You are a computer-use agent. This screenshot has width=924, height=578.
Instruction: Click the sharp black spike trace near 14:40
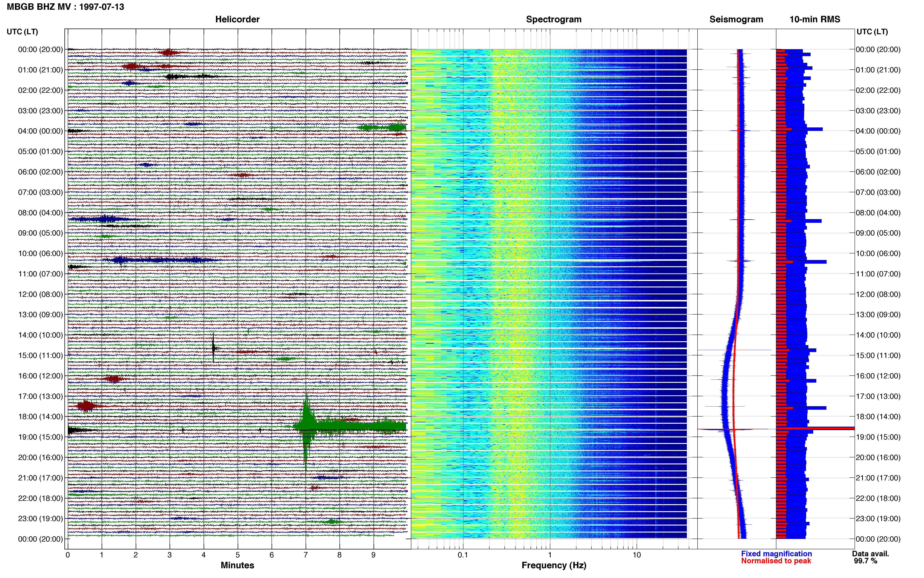tap(214, 347)
